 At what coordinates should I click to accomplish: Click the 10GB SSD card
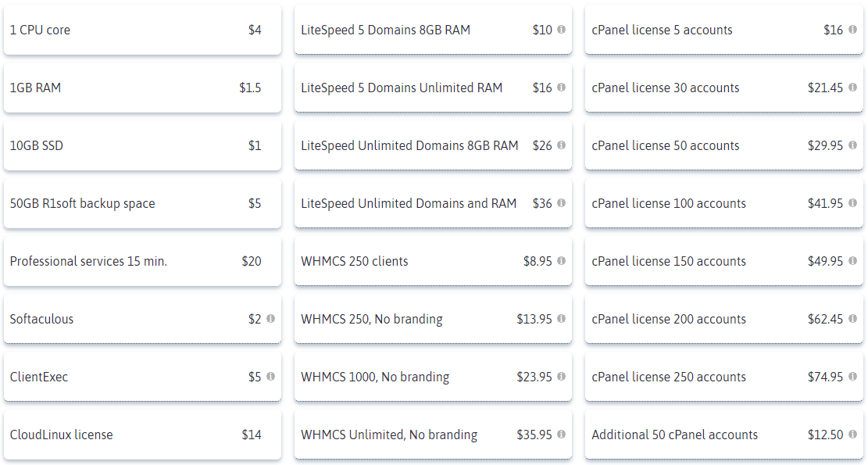142,145
